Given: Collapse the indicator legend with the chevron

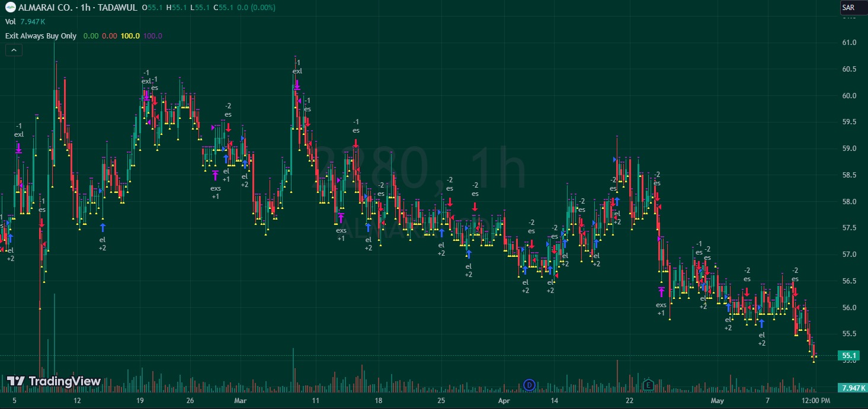Looking at the screenshot, I should (x=14, y=50).
